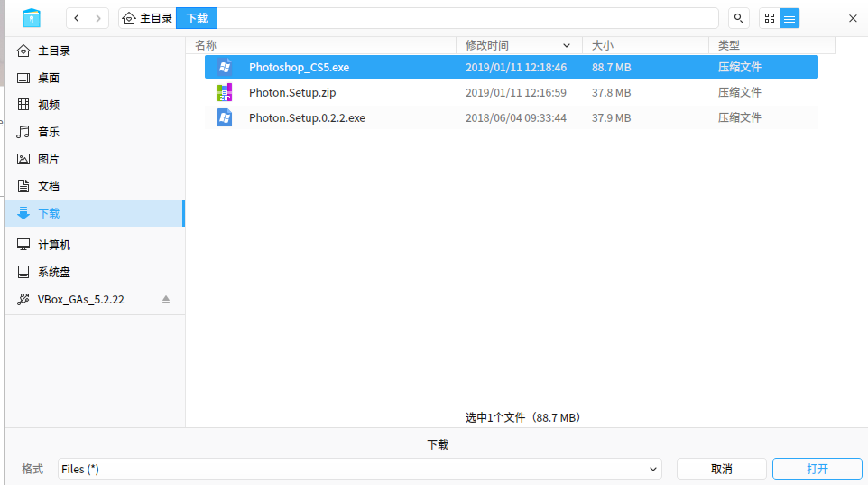Click the empty path bar area
Image resolution: width=868 pixels, height=485 pixels.
[467, 18]
